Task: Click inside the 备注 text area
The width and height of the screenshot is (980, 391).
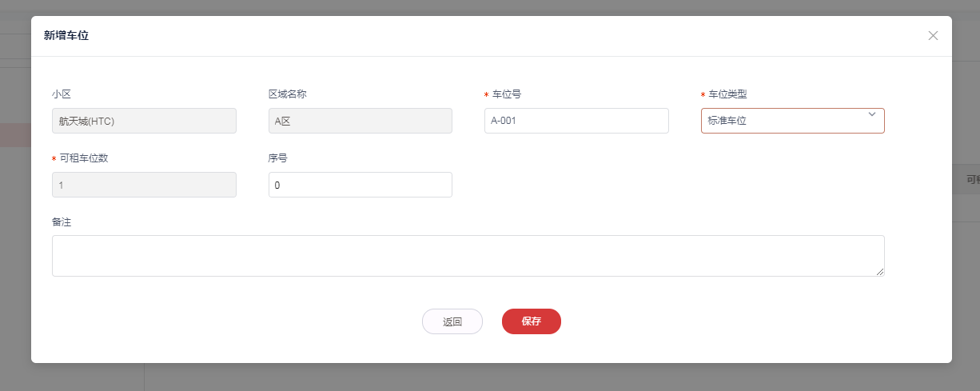Action: click(468, 256)
